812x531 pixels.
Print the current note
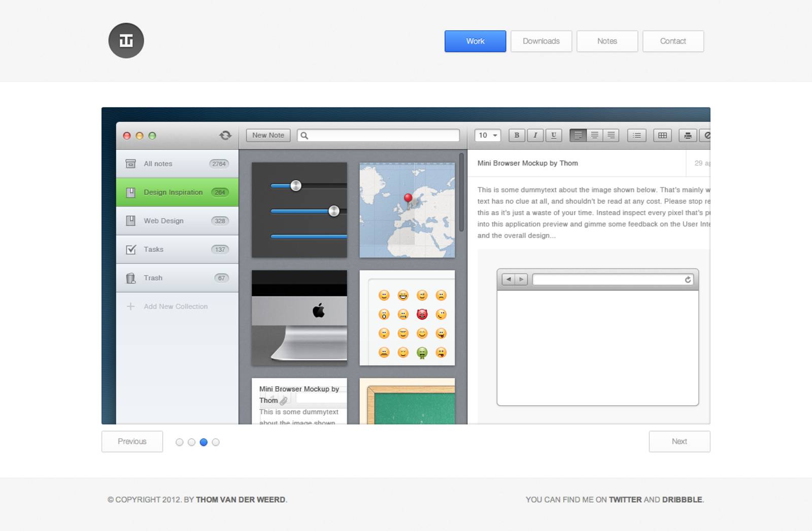pos(688,135)
